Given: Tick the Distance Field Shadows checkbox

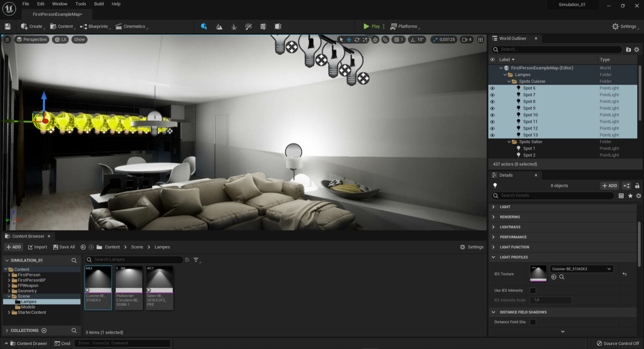Looking at the screenshot, I should [533, 322].
